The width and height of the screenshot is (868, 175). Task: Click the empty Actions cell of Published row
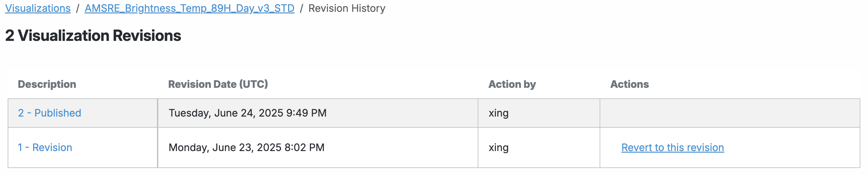[730, 113]
